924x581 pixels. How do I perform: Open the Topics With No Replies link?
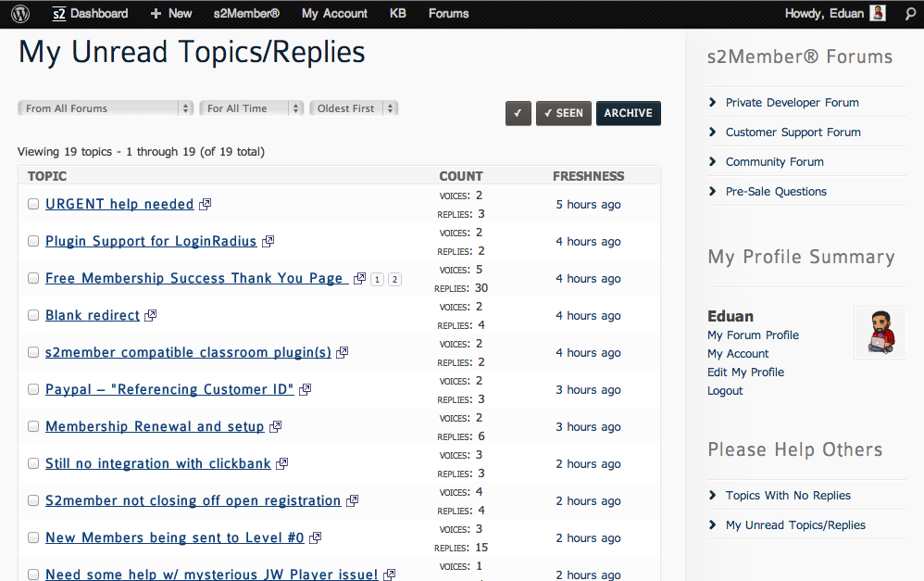[788, 496]
